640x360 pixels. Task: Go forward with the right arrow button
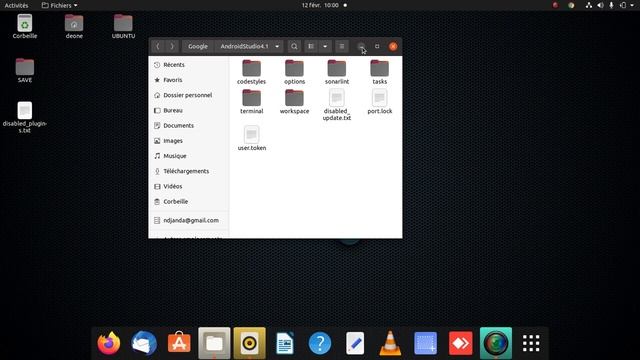coord(172,47)
